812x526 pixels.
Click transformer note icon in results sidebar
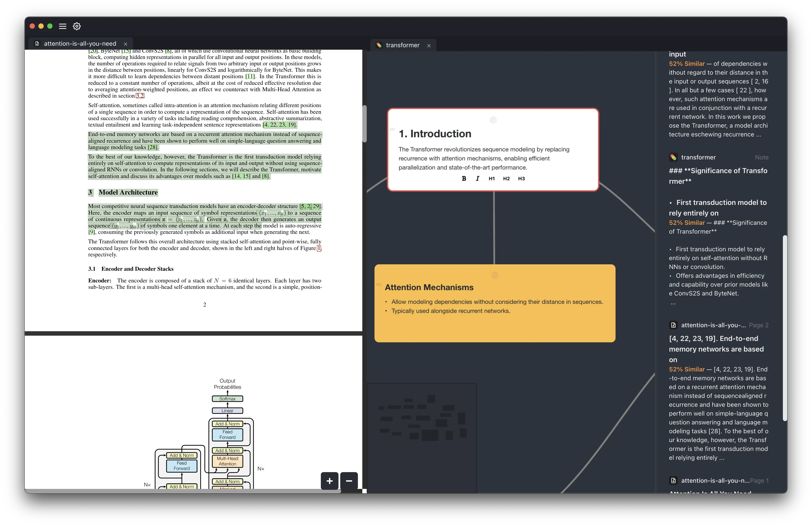pos(673,157)
